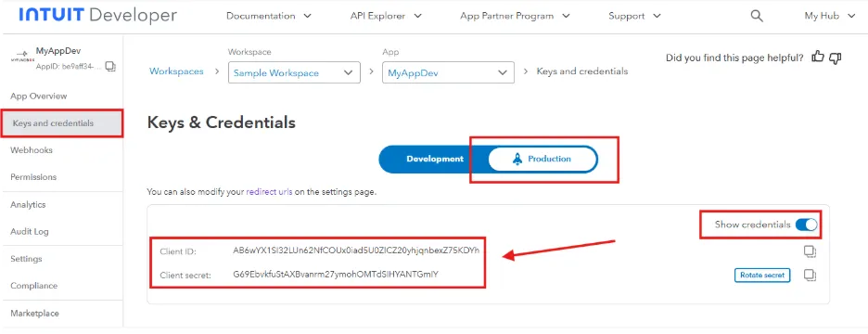Follow the redirect urls link
868x334 pixels.
pos(269,192)
